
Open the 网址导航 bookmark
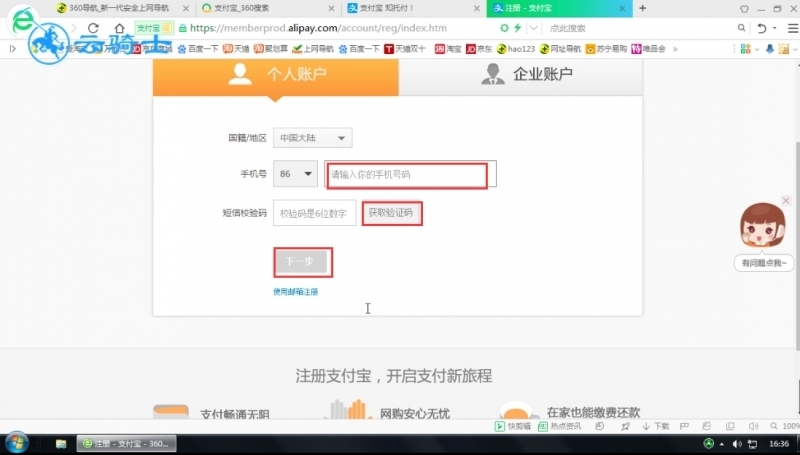(560, 49)
